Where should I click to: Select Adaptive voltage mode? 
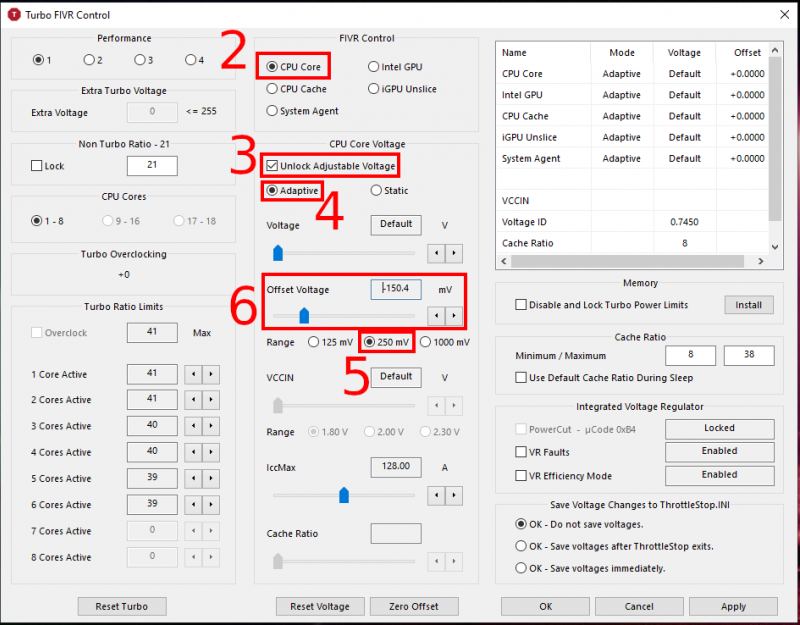293,190
